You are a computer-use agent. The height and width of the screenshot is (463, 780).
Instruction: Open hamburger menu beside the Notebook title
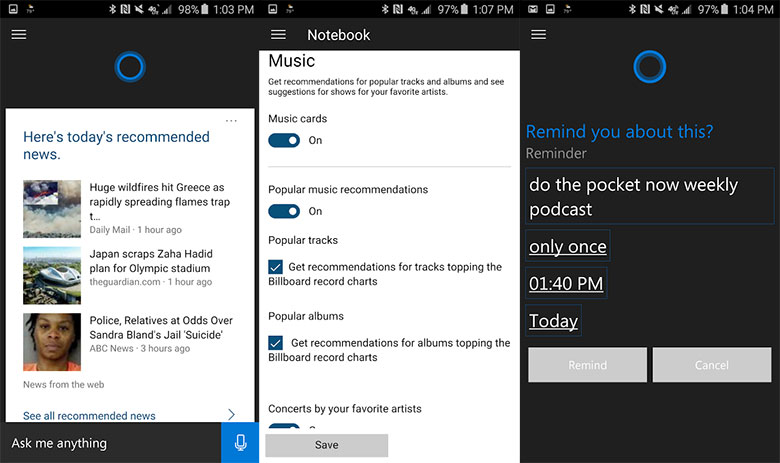click(278, 34)
